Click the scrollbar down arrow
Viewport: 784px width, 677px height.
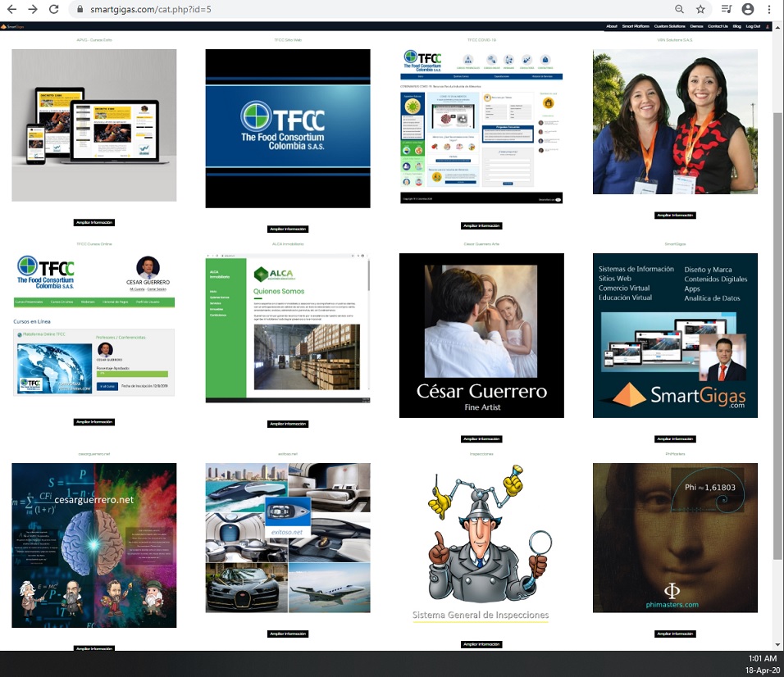pos(777,645)
